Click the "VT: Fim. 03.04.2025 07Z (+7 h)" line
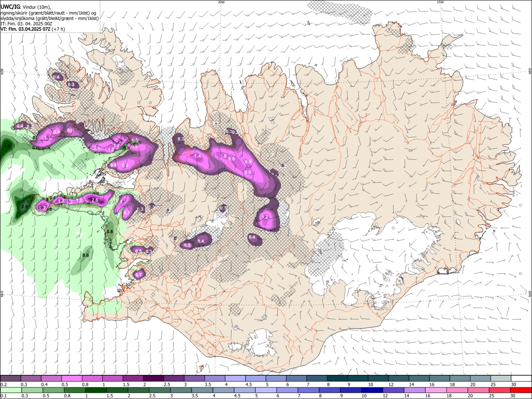Screen dimensions: 532x399 [34, 29]
